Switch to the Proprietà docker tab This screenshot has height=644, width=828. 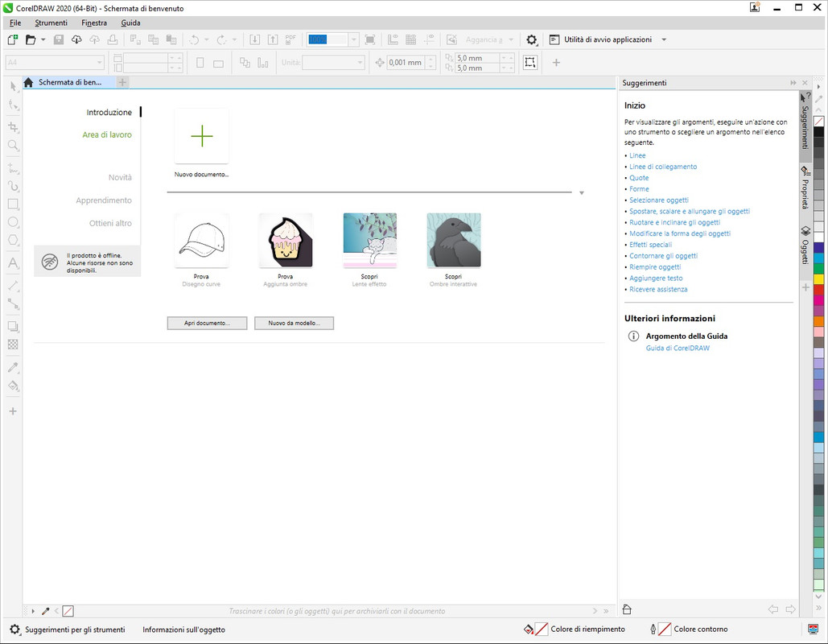point(805,187)
